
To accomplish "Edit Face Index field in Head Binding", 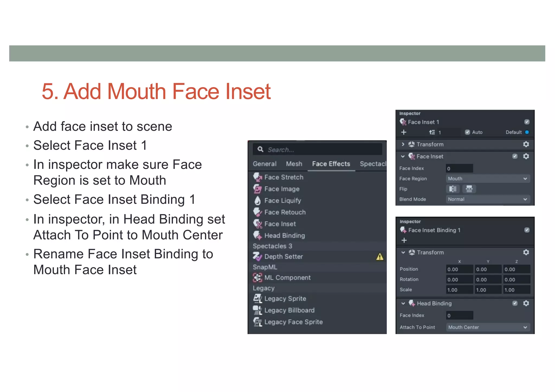I will click(460, 315).
